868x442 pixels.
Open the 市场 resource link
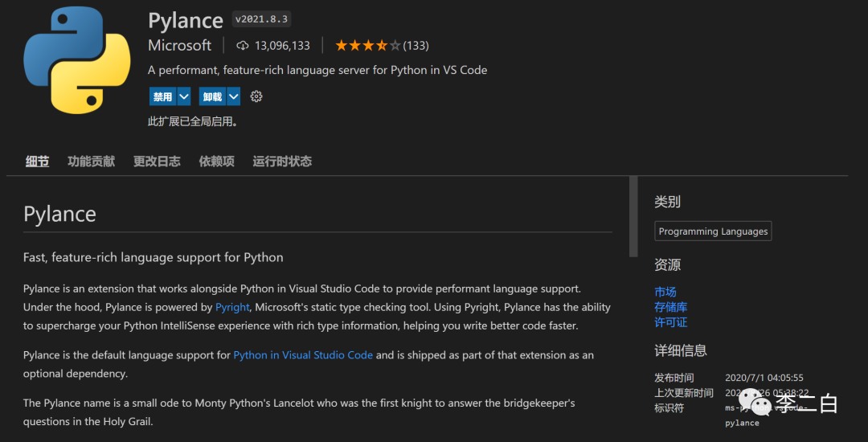click(665, 292)
